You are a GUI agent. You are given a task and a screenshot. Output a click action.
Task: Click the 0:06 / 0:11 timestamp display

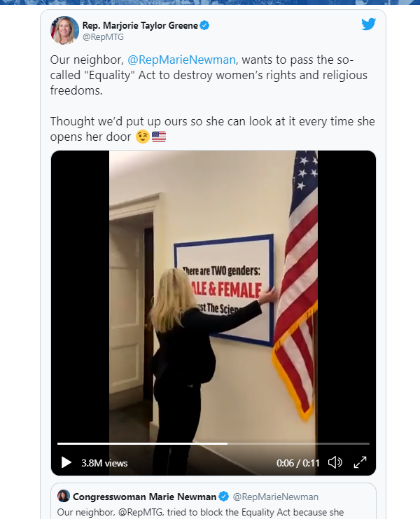298,463
